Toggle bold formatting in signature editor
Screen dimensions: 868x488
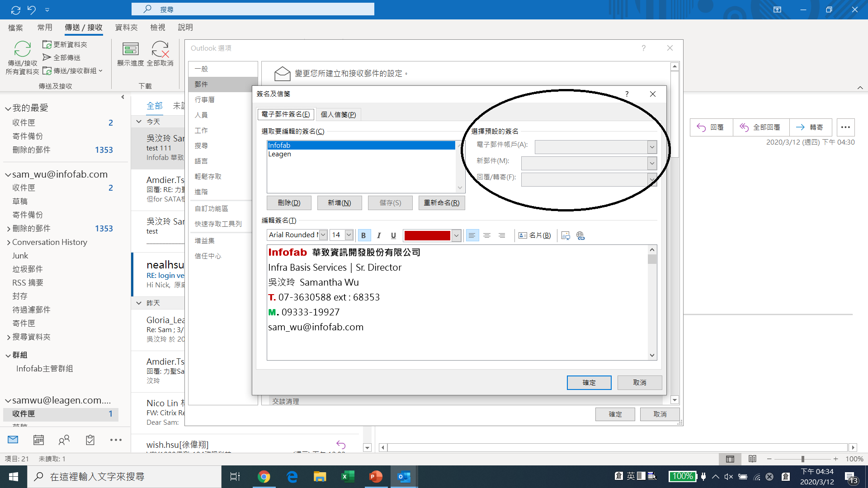coord(363,235)
